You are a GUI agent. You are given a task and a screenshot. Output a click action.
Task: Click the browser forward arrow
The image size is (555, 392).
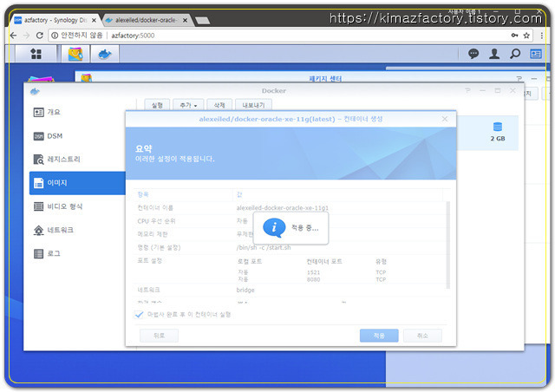(x=27, y=36)
